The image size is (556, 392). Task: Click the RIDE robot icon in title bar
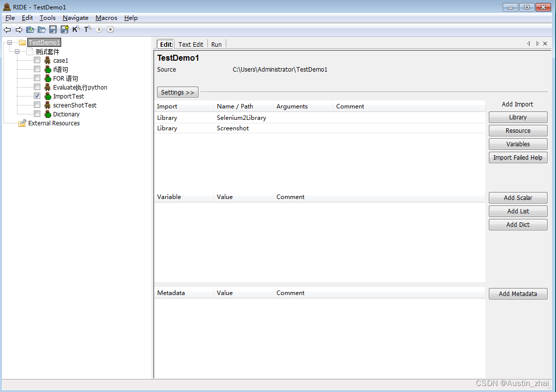[x=7, y=7]
